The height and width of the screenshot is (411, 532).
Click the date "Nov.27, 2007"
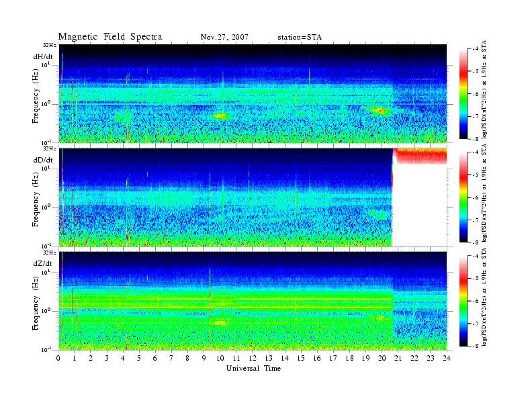224,37
